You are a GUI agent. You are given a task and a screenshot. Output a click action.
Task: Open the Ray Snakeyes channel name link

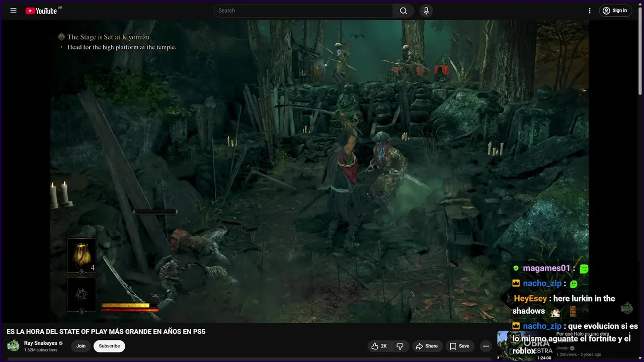click(x=41, y=343)
